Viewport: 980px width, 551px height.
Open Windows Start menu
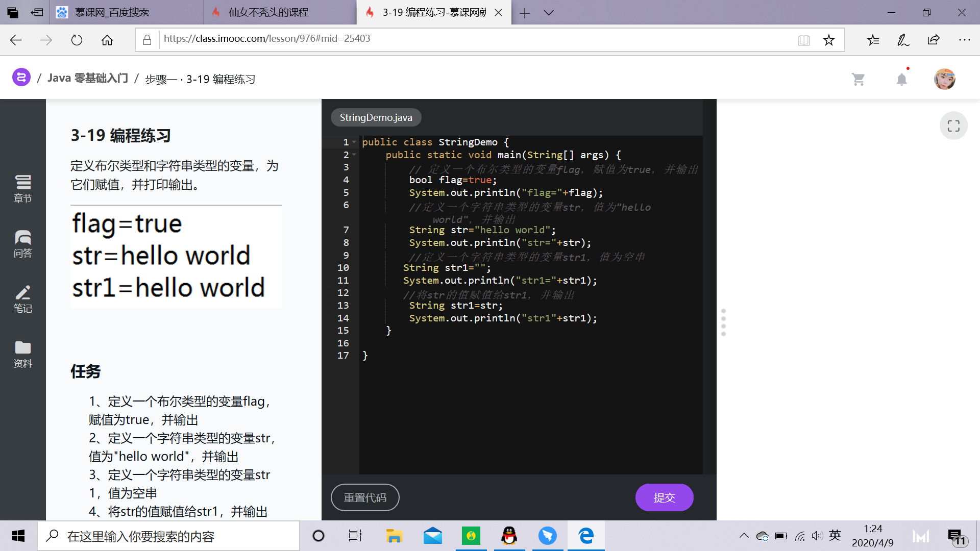pos(18,536)
